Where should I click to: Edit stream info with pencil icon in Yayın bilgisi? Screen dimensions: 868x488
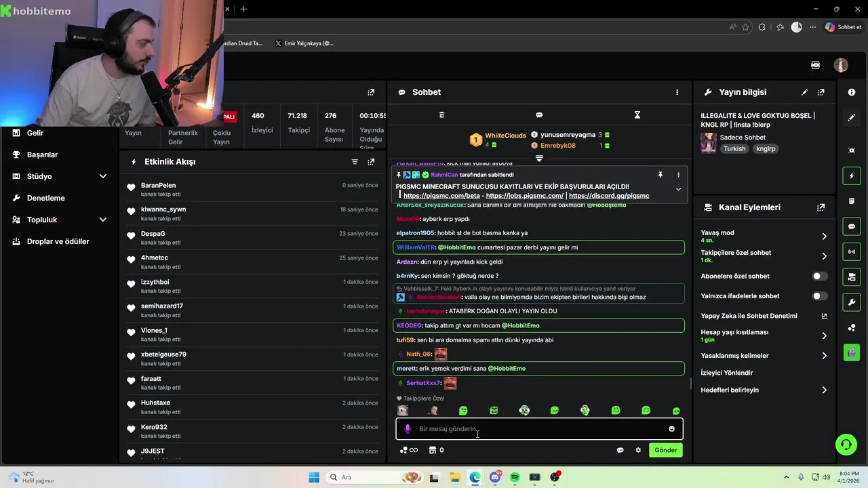804,92
